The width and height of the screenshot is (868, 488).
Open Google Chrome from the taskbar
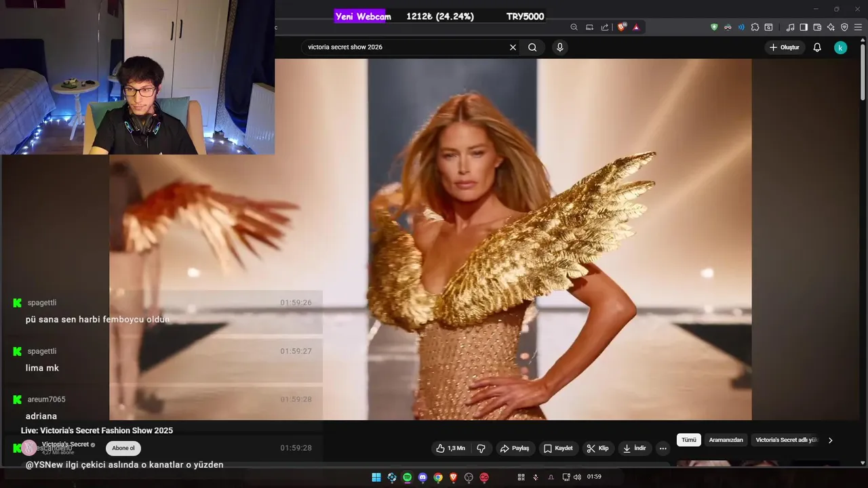point(438,477)
